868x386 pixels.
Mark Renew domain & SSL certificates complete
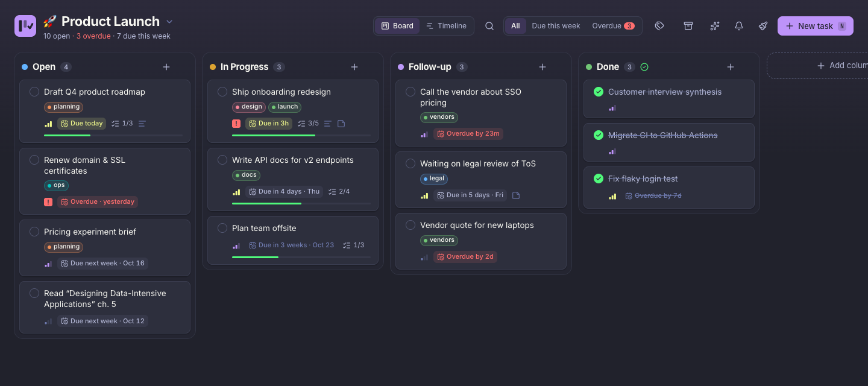(34, 160)
